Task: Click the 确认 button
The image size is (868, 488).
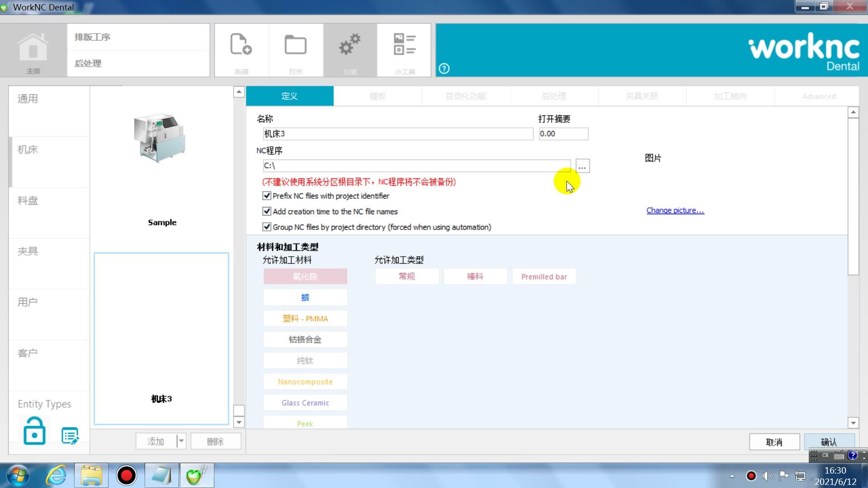Action: pyautogui.click(x=829, y=441)
